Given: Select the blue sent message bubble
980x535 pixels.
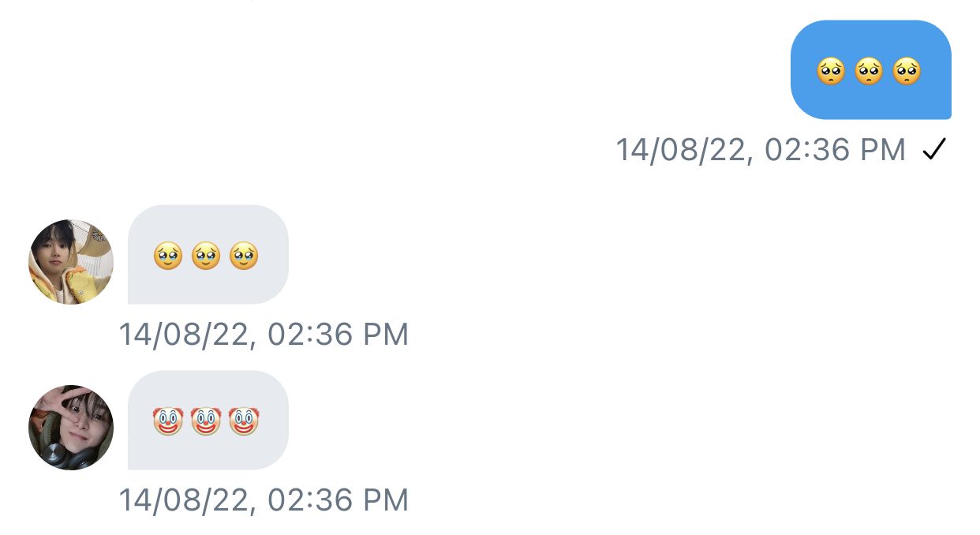Looking at the screenshot, I should (871, 70).
